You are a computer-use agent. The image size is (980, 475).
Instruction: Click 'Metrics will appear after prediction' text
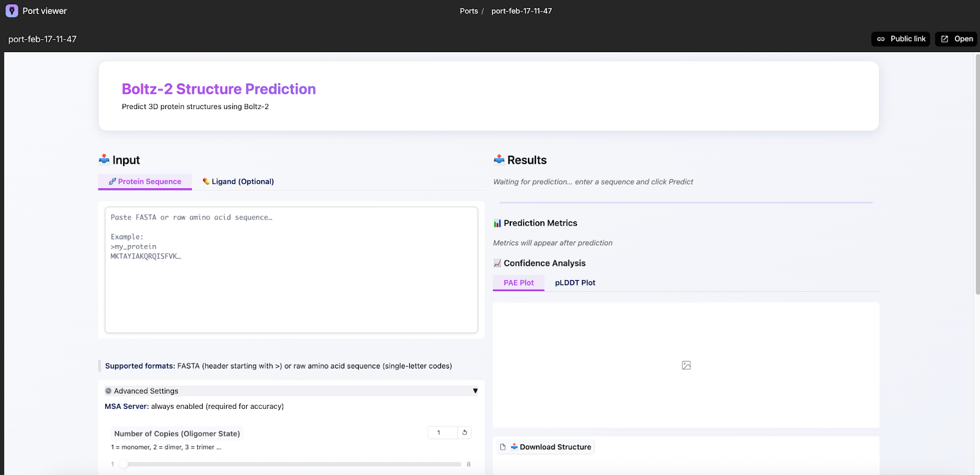(552, 243)
